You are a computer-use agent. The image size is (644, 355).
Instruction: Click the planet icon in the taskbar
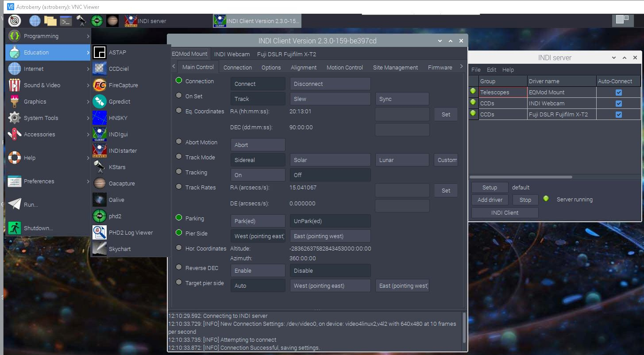pyautogui.click(x=112, y=20)
